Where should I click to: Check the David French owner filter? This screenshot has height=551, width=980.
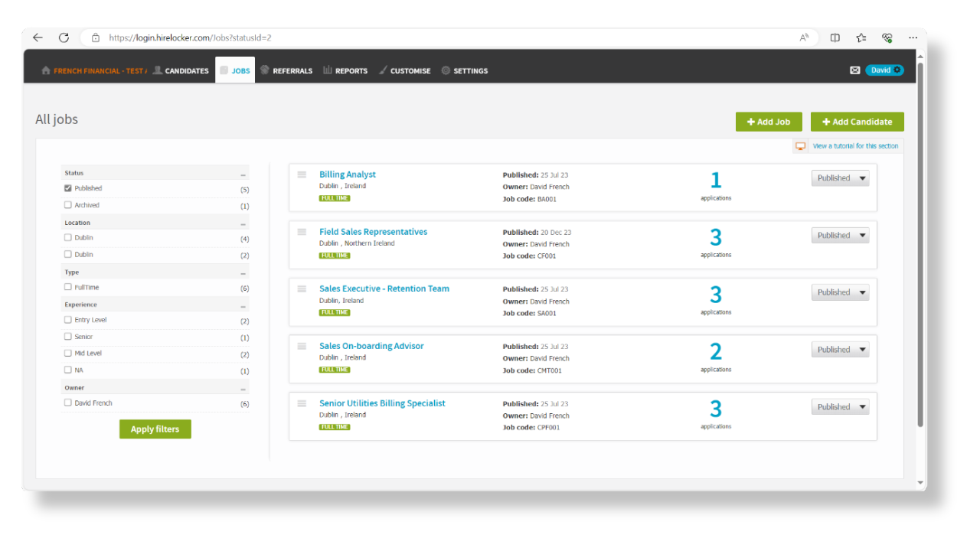[67, 403]
